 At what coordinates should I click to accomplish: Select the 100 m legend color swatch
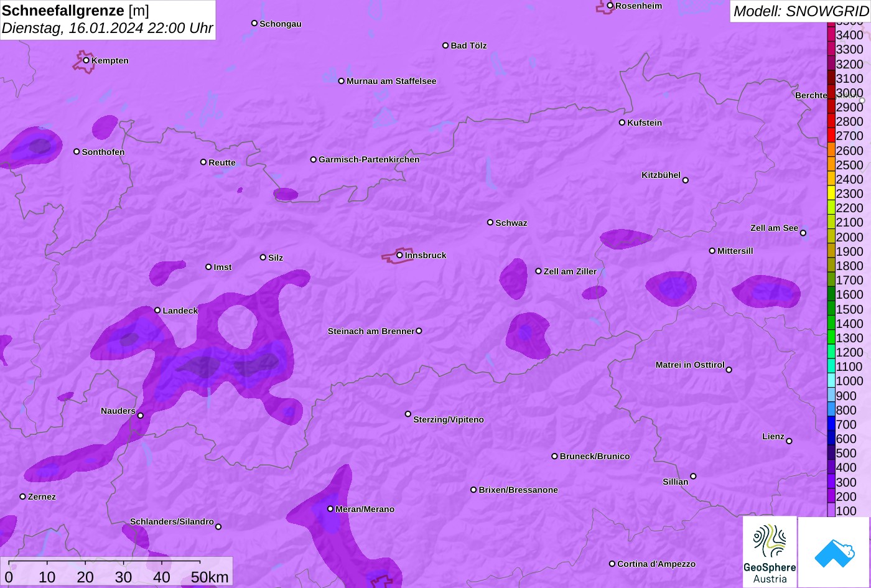[831, 511]
